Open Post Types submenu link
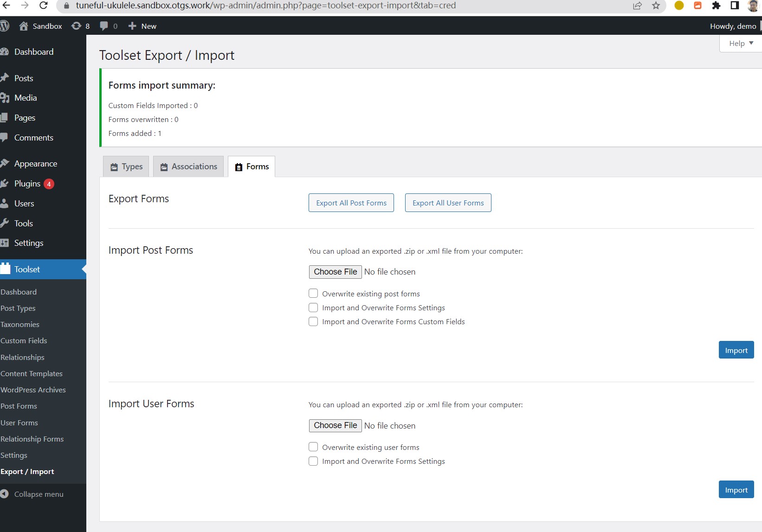Screen dimensions: 762x532 pyautogui.click(x=18, y=308)
